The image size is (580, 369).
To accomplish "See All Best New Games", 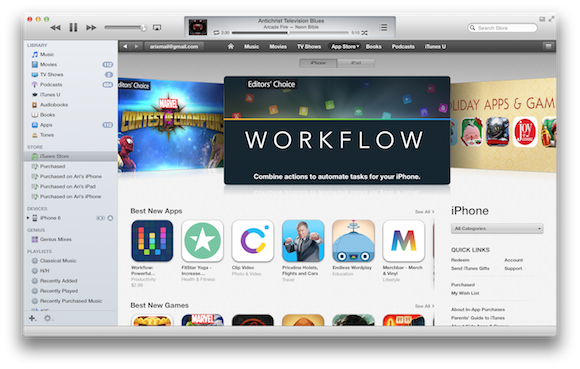I will 424,306.
